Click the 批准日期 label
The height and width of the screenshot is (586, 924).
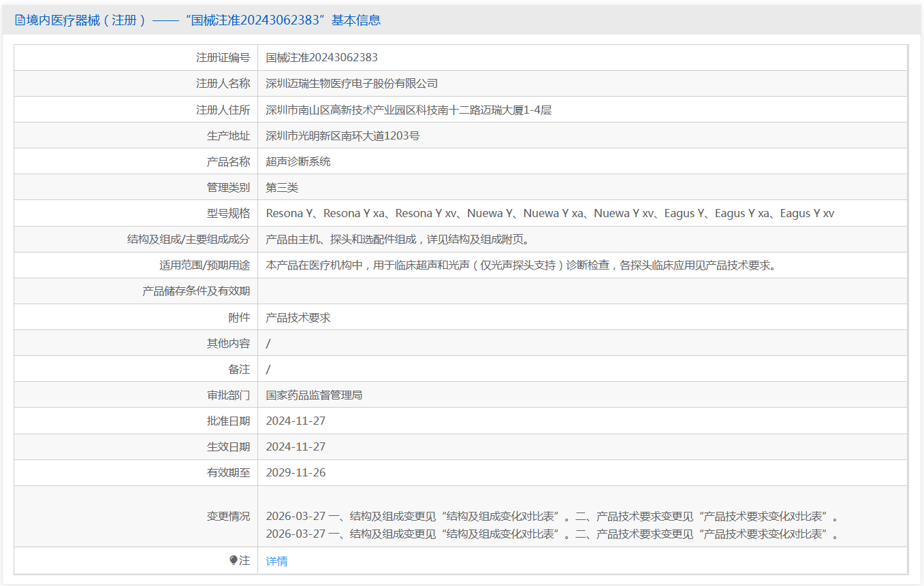point(228,421)
